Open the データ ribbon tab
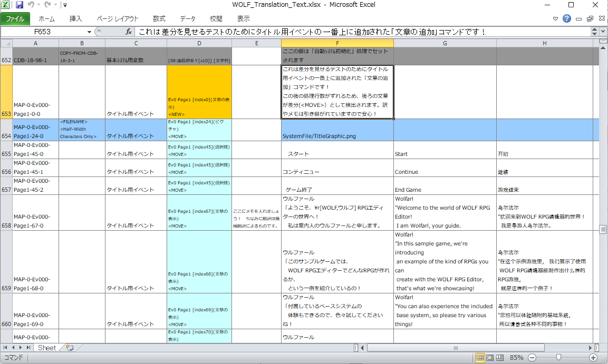Image resolution: width=608 pixels, height=364 pixels. coord(188,18)
